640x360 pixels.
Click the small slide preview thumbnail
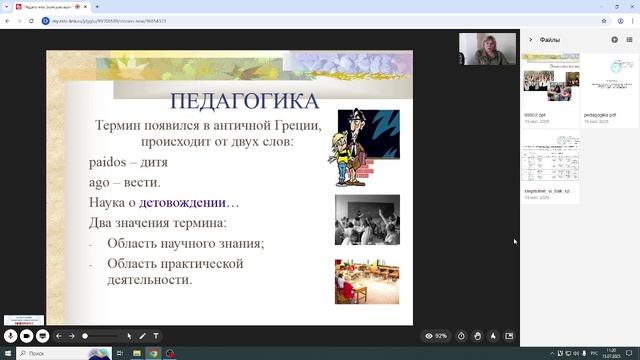[24, 320]
